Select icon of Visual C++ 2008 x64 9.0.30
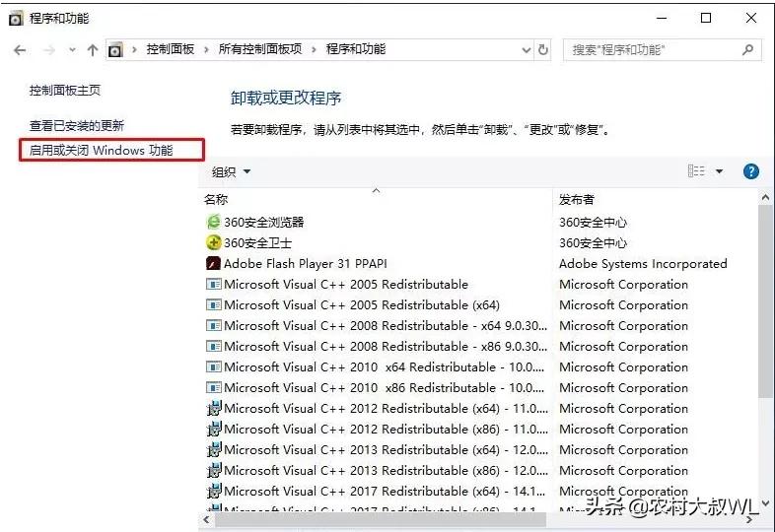Screen dimensions: 775x532 click(x=213, y=325)
